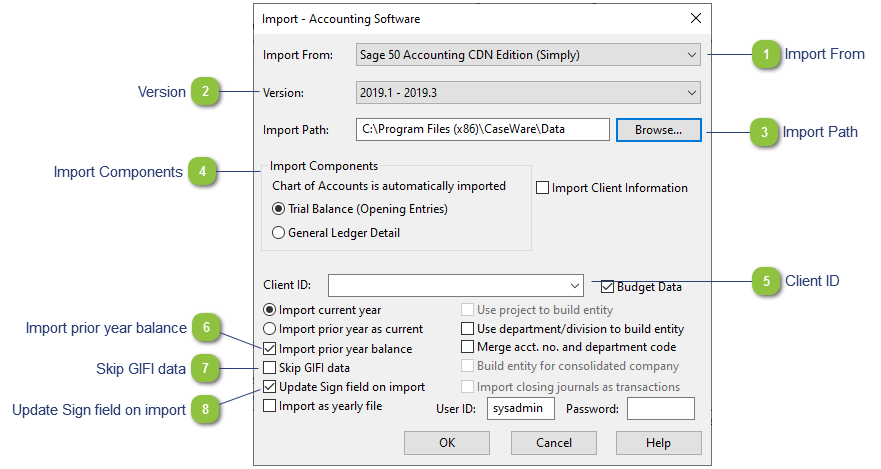881x469 pixels.
Task: Uncheck the Budget Data checkbox
Action: point(607,287)
